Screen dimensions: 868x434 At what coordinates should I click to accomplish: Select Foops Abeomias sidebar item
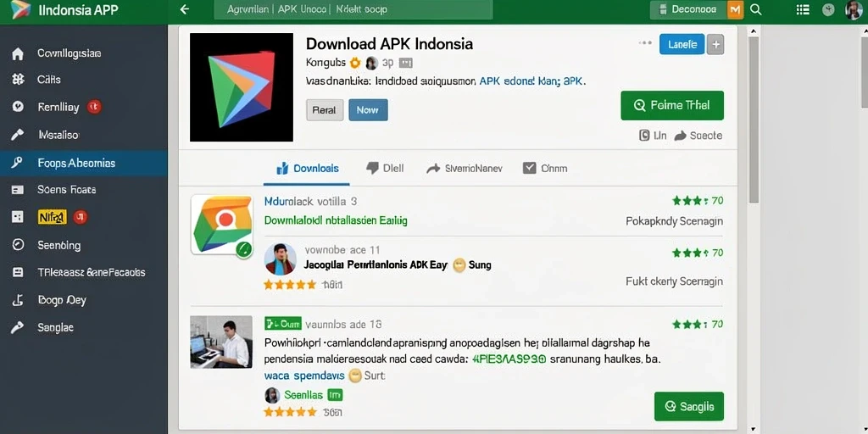coord(84,163)
